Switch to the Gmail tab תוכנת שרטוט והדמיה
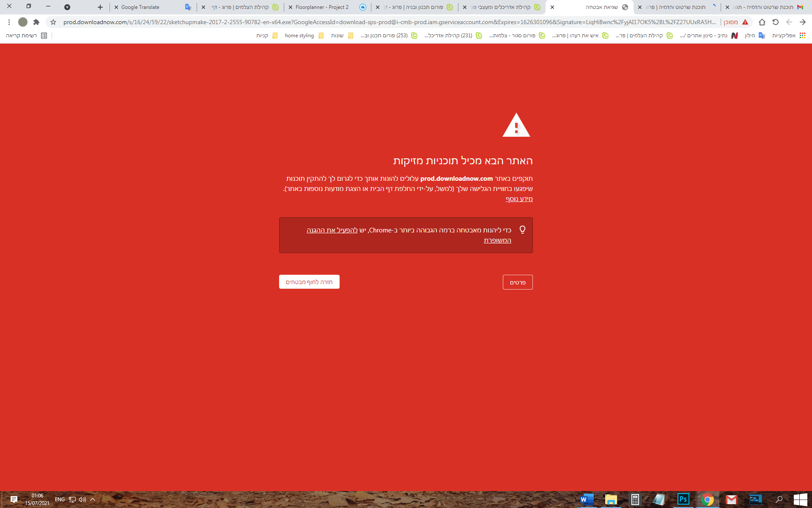 (765, 7)
